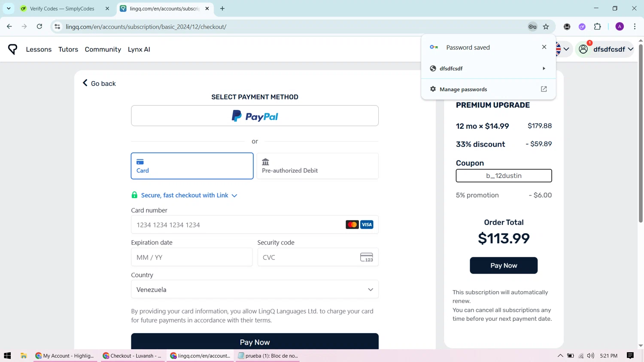Open File Explorer from taskbar

[x=24, y=356]
